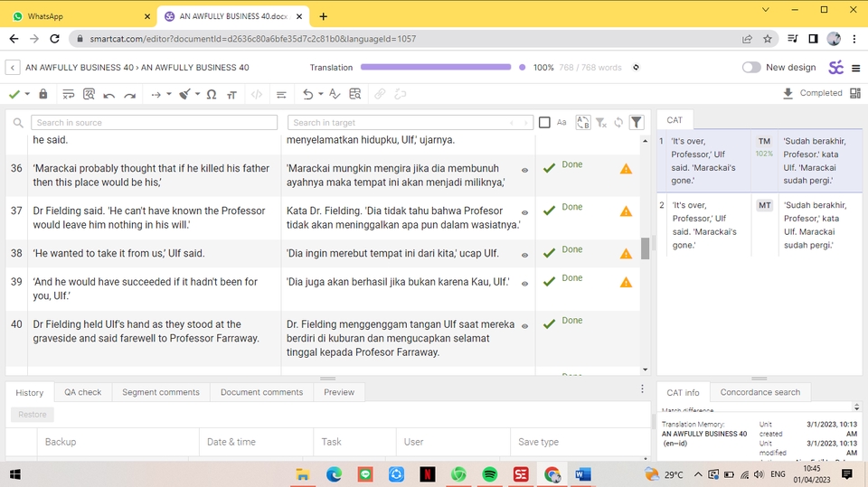Image resolution: width=868 pixels, height=487 pixels.
Task: Toggle eye icon on segment 40
Action: [x=524, y=326]
